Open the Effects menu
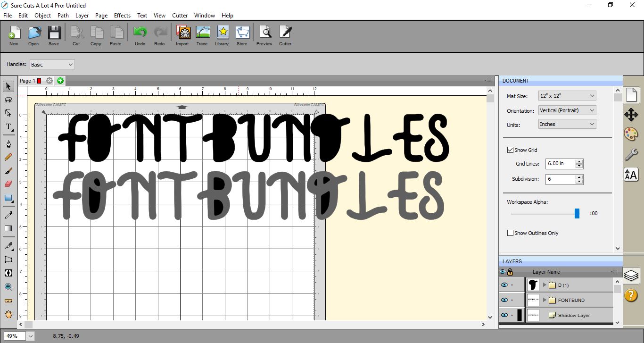This screenshot has width=644, height=343. pyautogui.click(x=122, y=16)
